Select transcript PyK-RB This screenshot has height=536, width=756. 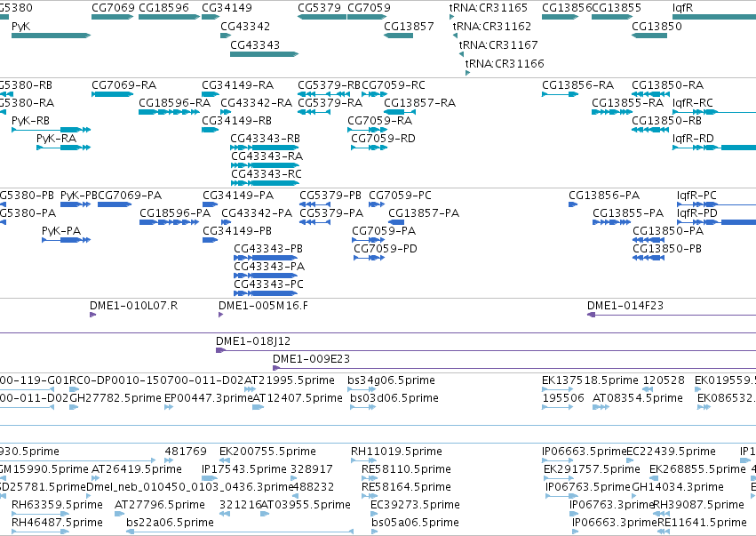[x=52, y=130]
